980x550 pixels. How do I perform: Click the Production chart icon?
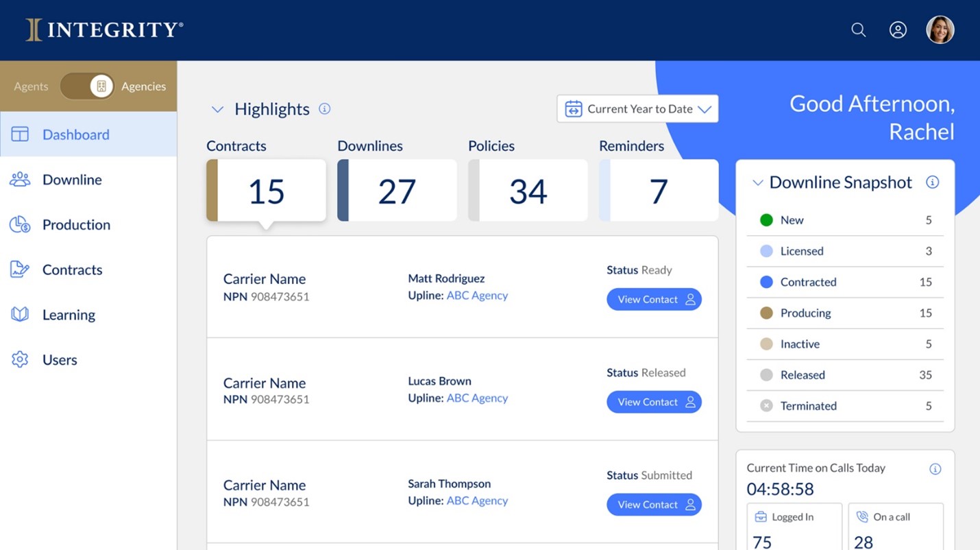click(x=19, y=224)
